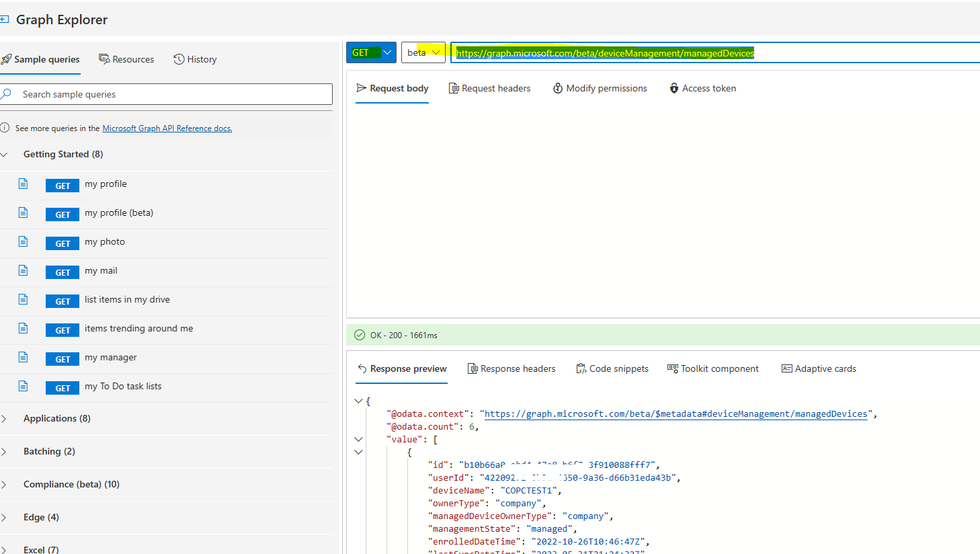This screenshot has height=554, width=980.
Task: Switch to the Resources tab
Action: (x=126, y=59)
